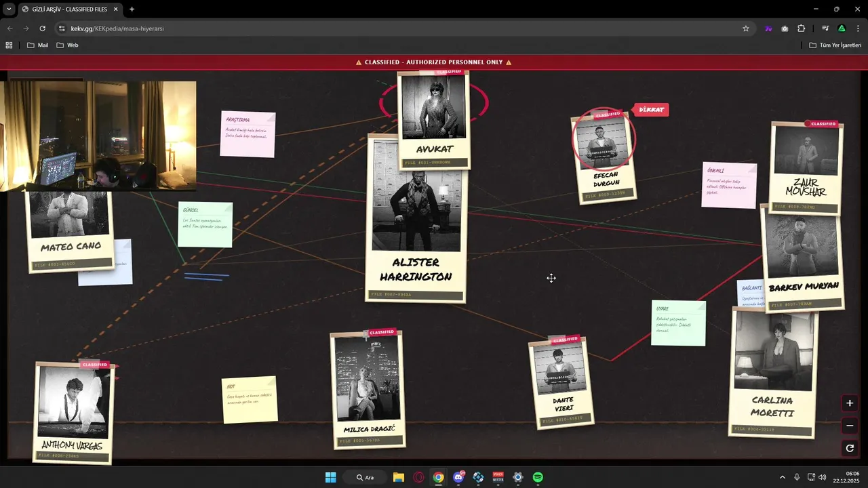Open Voicemeeter from the taskbar
Image resolution: width=868 pixels, height=488 pixels.
click(498, 477)
